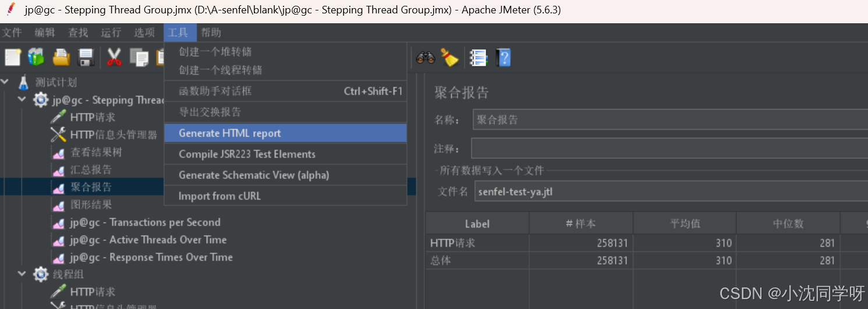Click the icon beside Active Threads Over Time
The image size is (868, 309).
[58, 240]
